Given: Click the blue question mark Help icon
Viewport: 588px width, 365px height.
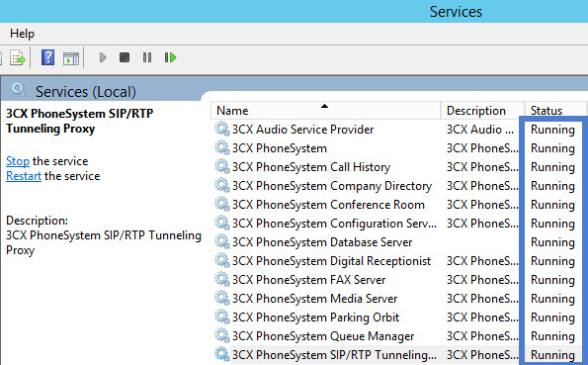Looking at the screenshot, I should (47, 57).
